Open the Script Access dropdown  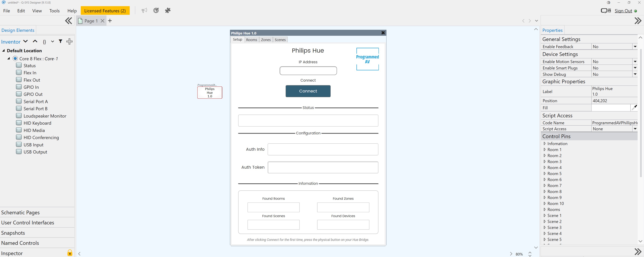coord(635,129)
